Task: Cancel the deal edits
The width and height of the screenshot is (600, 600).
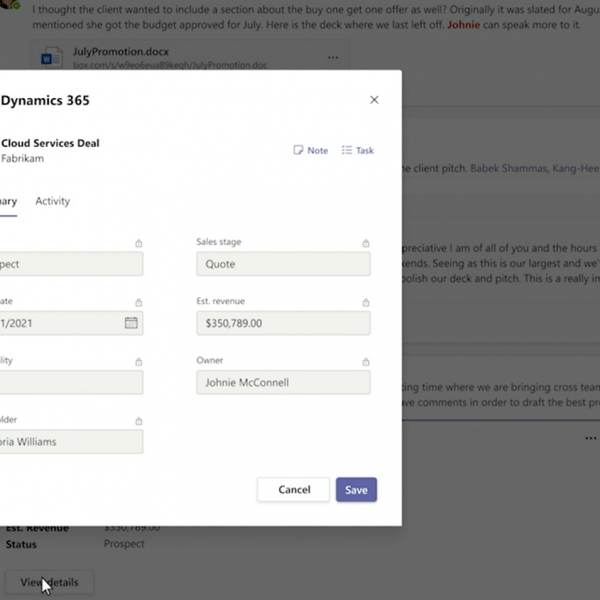Action: (293, 490)
